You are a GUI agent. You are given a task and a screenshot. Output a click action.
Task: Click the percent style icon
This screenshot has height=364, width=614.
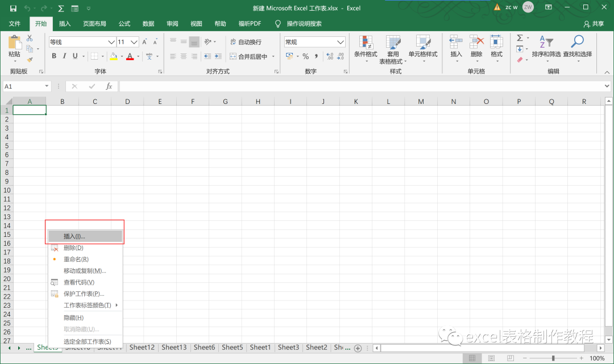click(x=306, y=56)
